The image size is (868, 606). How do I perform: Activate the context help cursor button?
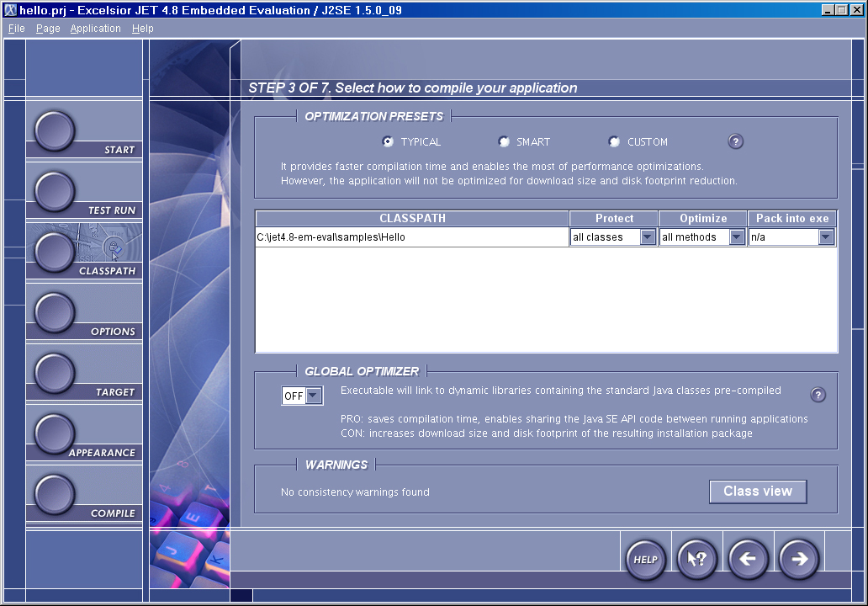click(696, 559)
